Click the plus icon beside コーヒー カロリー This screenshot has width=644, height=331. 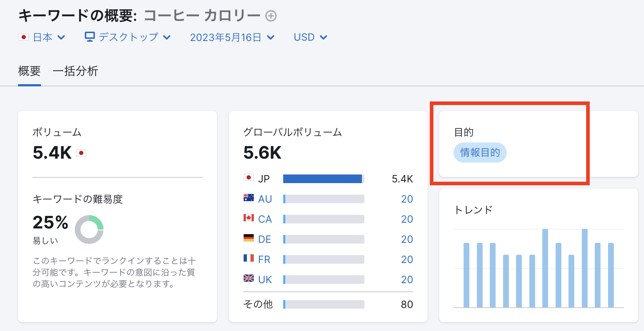click(x=271, y=16)
